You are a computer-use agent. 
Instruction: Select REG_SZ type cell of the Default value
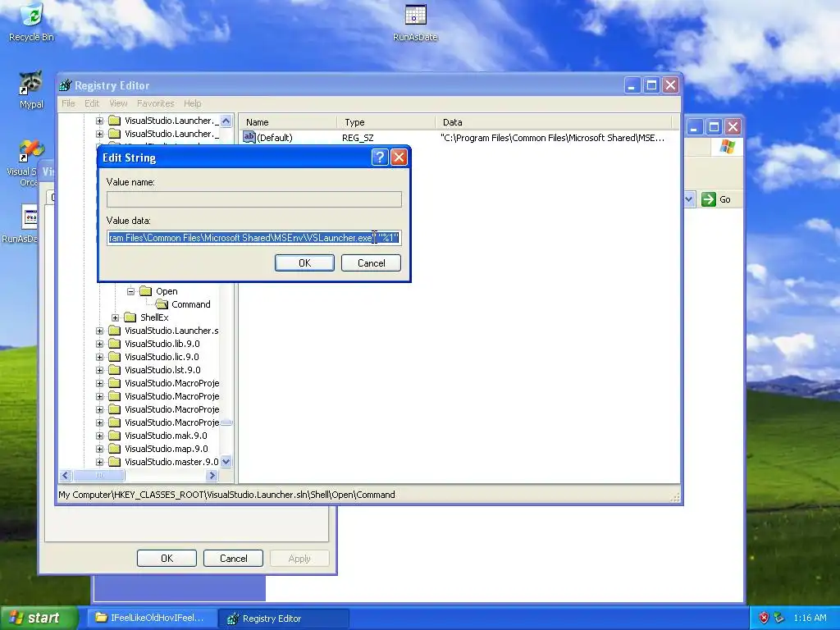pos(358,138)
